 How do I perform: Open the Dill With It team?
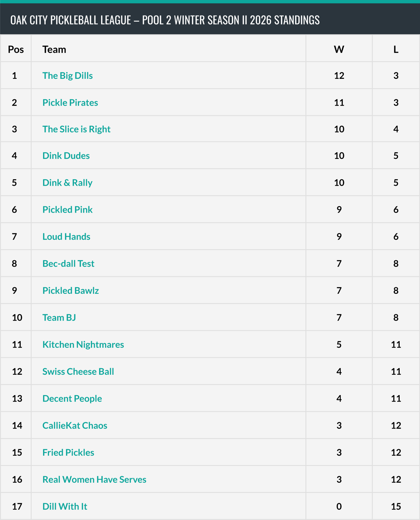[x=65, y=506]
